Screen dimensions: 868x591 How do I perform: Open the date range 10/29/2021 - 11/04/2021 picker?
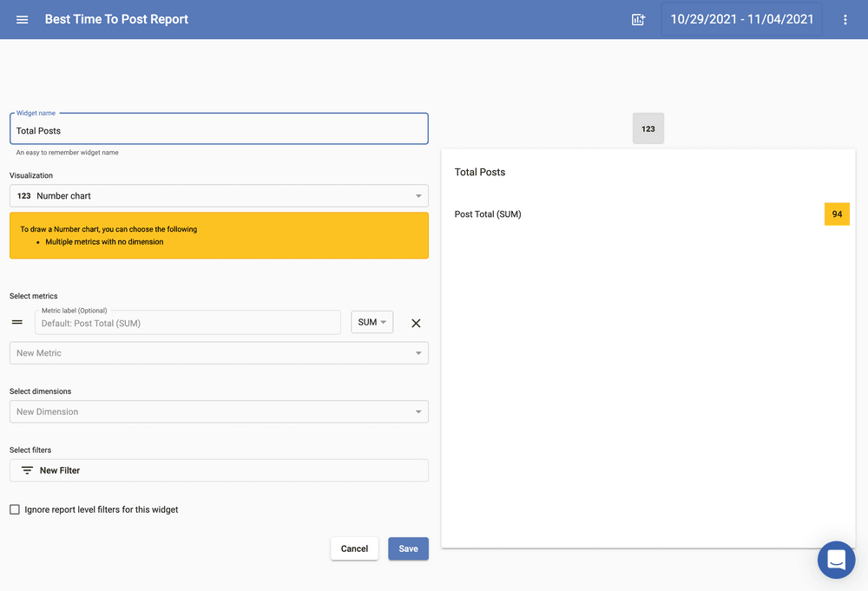[x=741, y=19]
